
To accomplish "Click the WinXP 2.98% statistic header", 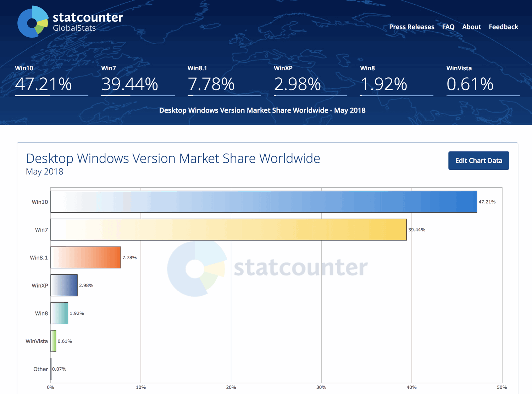I will coord(297,84).
